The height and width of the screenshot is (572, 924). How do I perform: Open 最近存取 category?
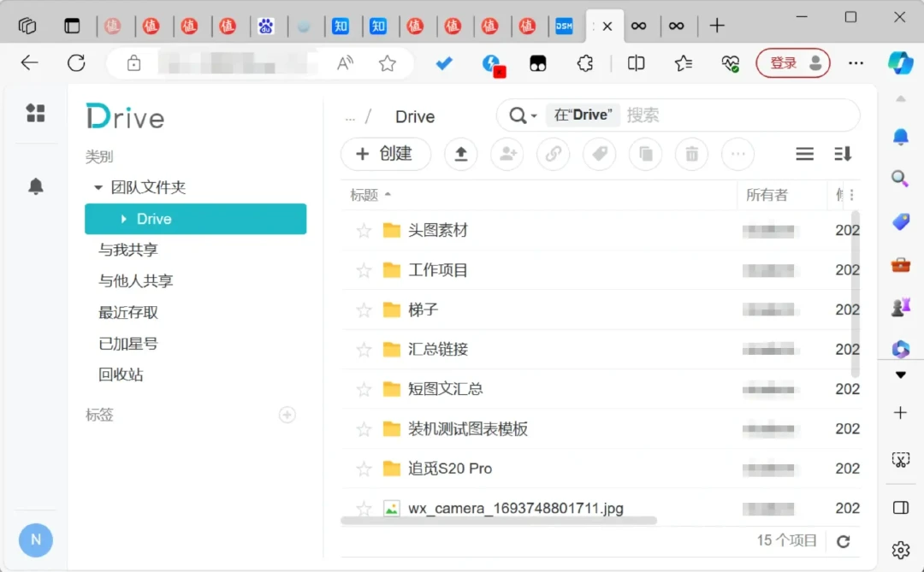(x=127, y=312)
